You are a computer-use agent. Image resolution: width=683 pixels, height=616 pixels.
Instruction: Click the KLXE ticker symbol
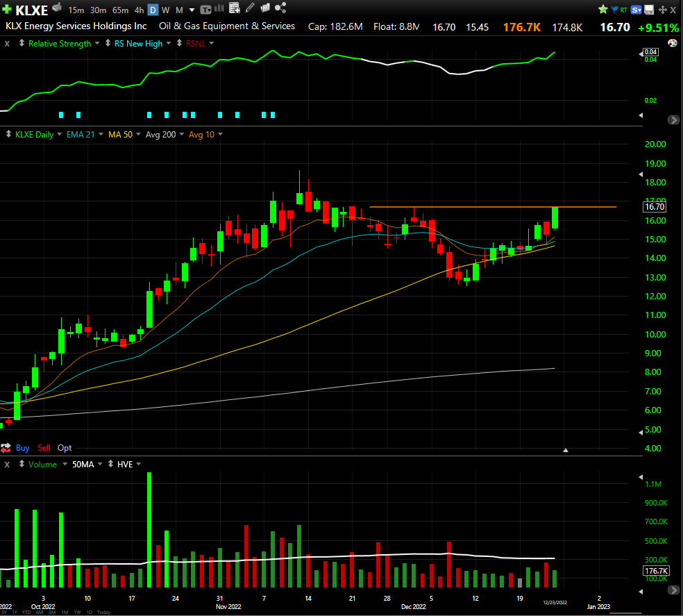pyautogui.click(x=32, y=10)
